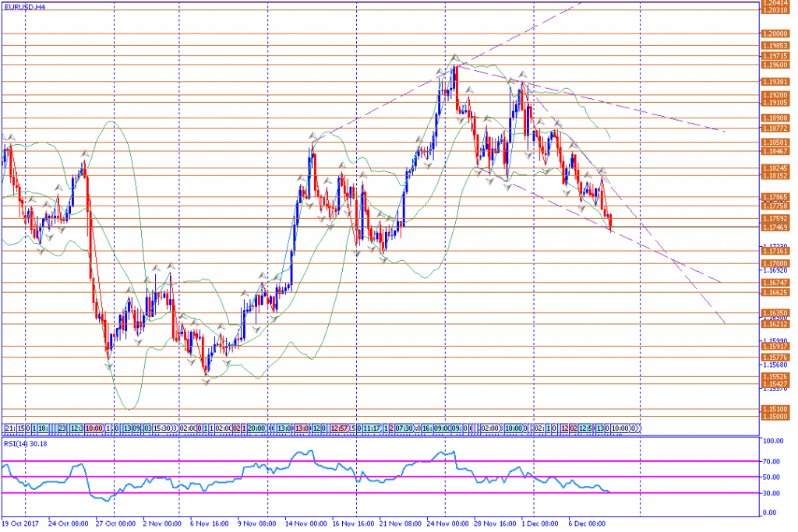
Task: Click the 1.17469 current price tag
Action: (775, 227)
